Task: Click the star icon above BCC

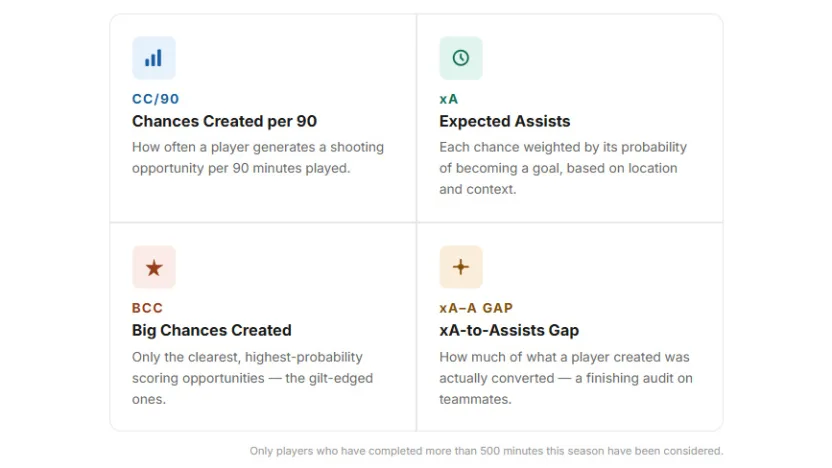Action: coord(153,267)
